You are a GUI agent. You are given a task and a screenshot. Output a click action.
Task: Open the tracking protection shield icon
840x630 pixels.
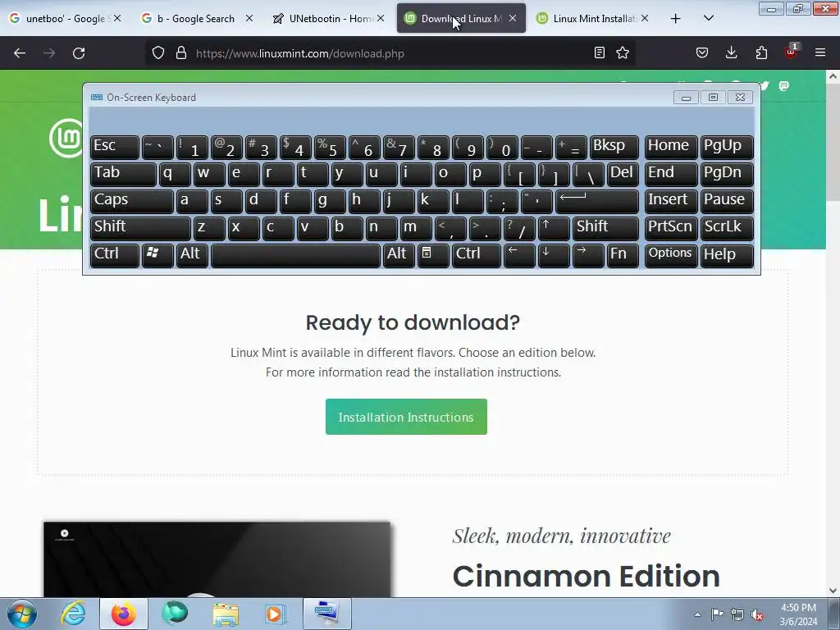coord(158,53)
